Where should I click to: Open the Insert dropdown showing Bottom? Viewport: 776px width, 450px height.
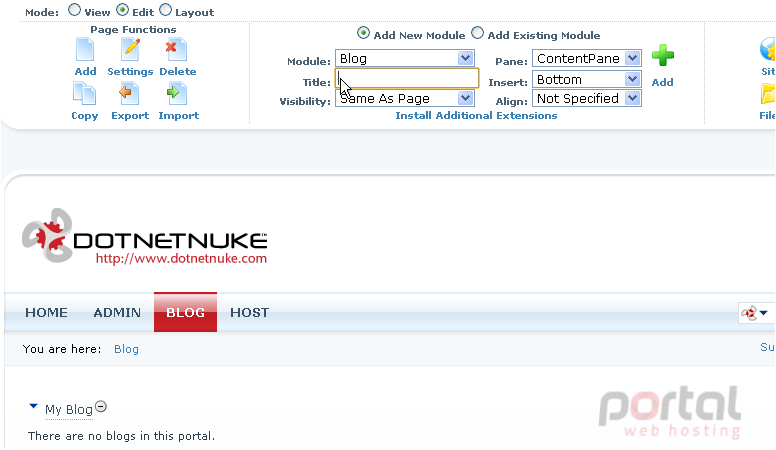click(x=587, y=79)
